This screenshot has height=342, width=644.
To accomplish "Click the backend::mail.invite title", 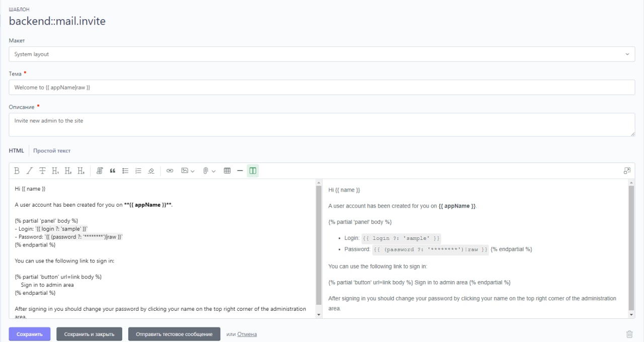I will tap(57, 21).
